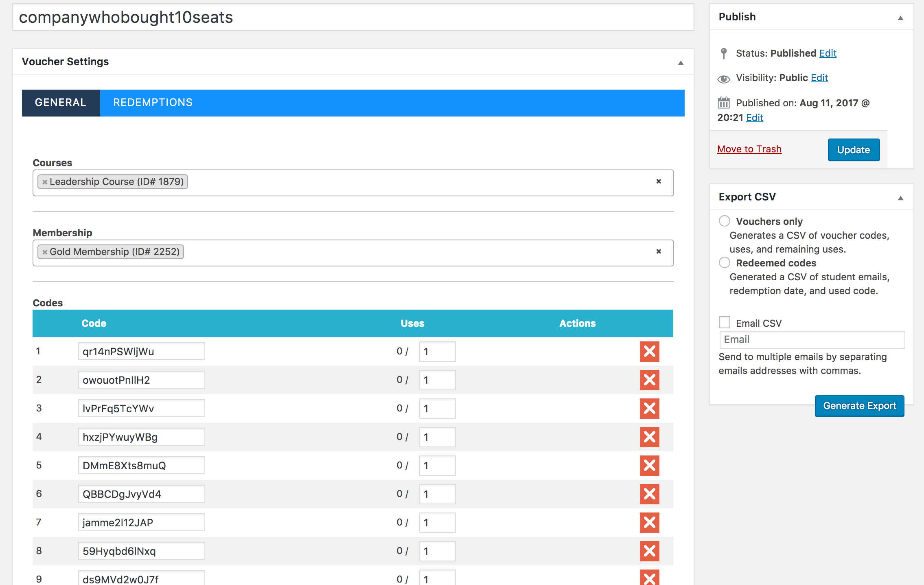Enable the Email CSV checkbox
Screen dimensions: 924x585
coord(724,322)
